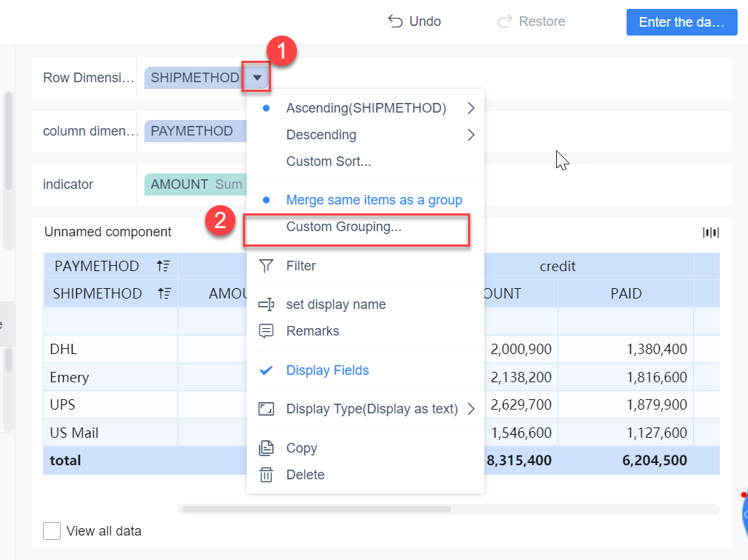Click the Restore arrow icon

coord(505,21)
